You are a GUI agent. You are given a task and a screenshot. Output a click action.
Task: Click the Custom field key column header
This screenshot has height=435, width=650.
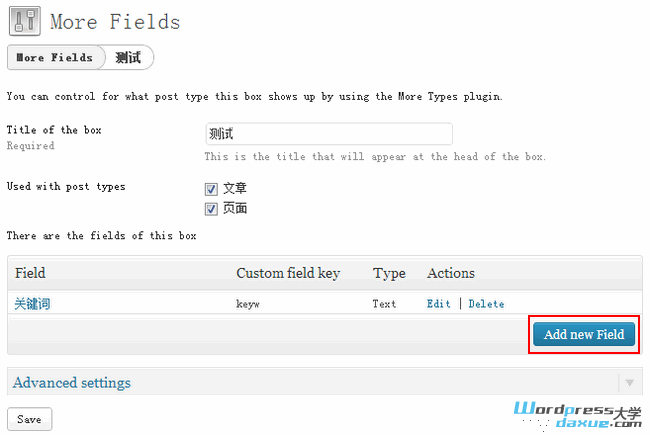(x=288, y=273)
